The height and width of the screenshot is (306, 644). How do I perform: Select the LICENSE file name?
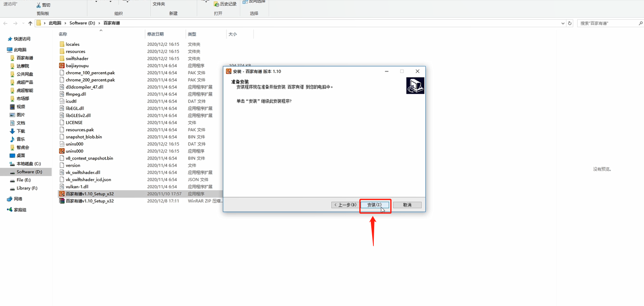tap(74, 122)
